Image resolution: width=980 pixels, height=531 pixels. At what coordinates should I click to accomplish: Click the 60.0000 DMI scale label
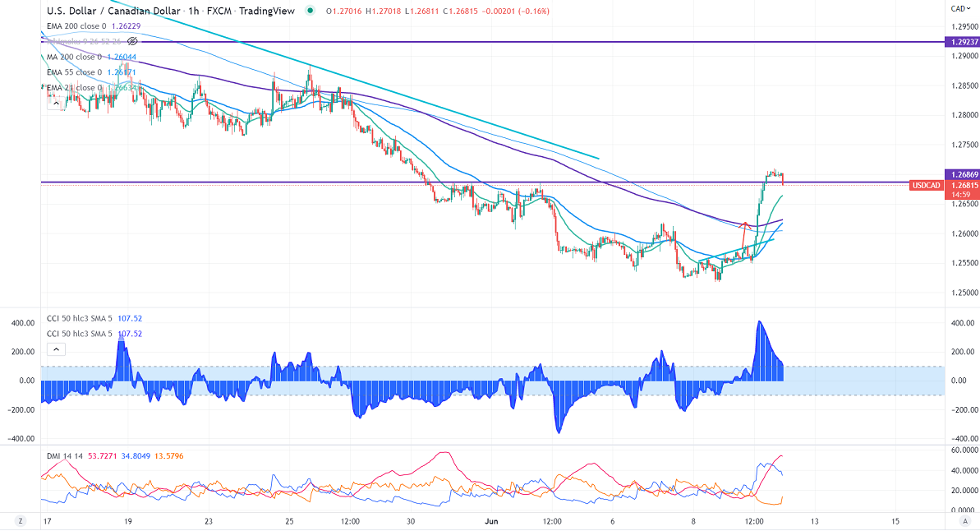coord(964,450)
